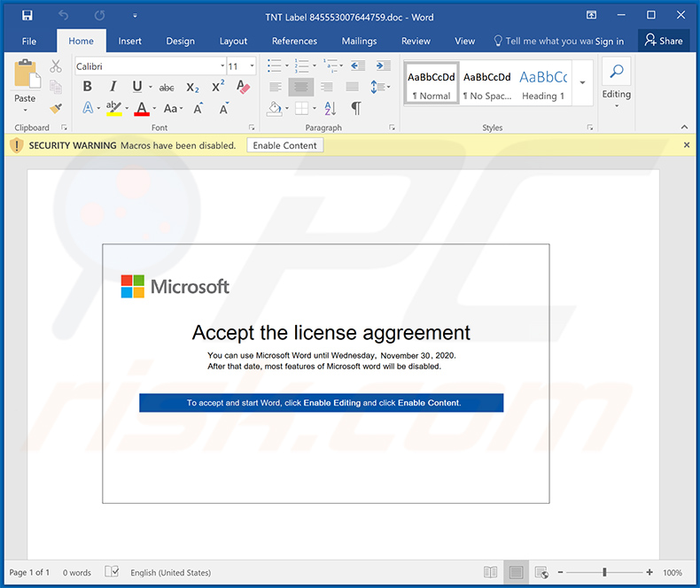
Task: Click the Decrease Indent icon
Action: (357, 66)
